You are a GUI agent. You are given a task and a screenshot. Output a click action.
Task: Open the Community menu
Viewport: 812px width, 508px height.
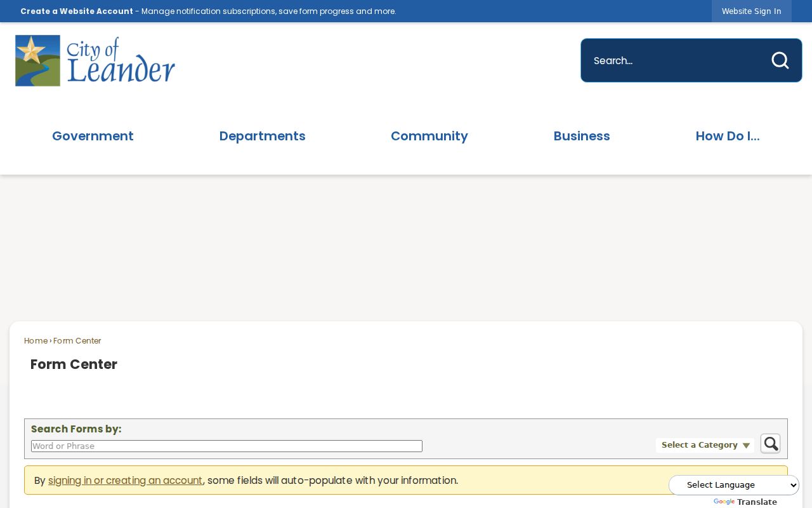click(429, 136)
